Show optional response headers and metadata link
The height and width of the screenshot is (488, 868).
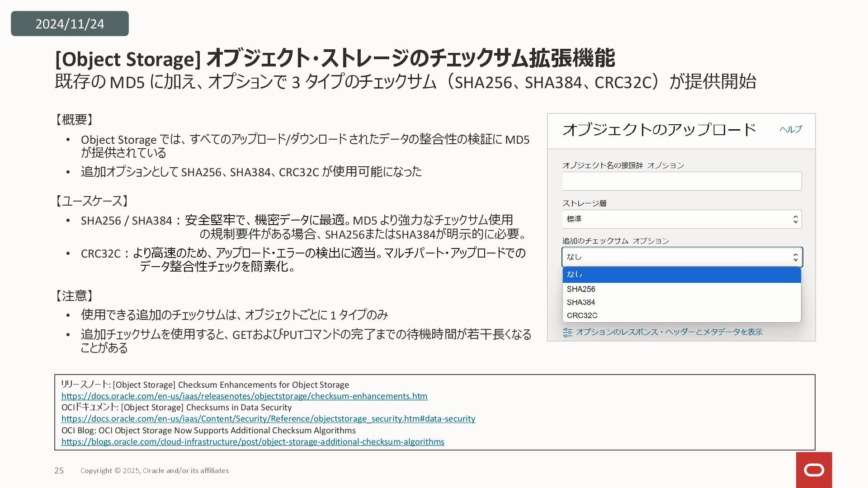[x=669, y=332]
